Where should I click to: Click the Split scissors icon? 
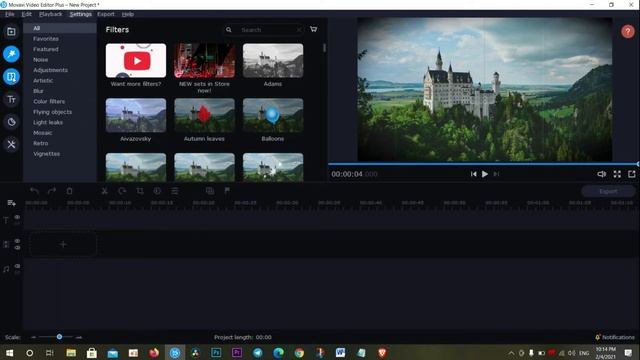(104, 191)
